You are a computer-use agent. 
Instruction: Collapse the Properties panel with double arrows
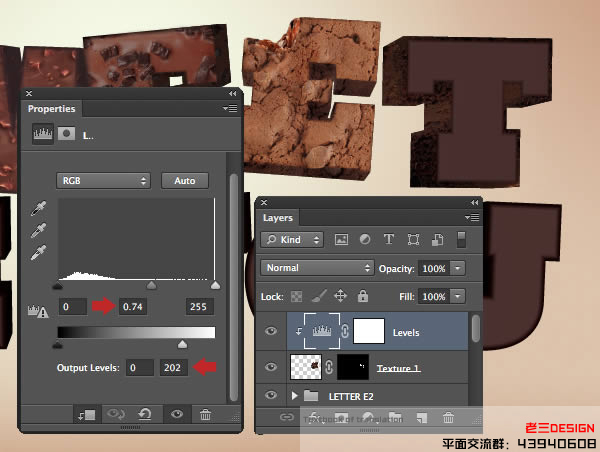(x=233, y=93)
